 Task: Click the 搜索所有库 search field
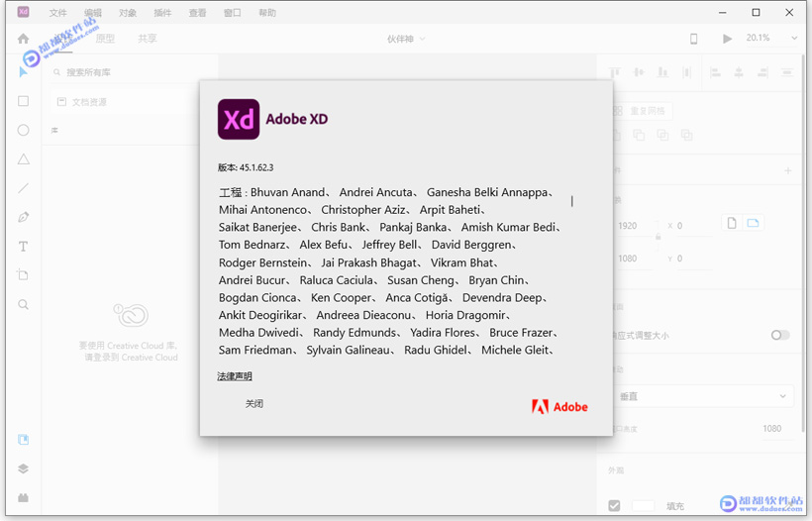click(125, 72)
